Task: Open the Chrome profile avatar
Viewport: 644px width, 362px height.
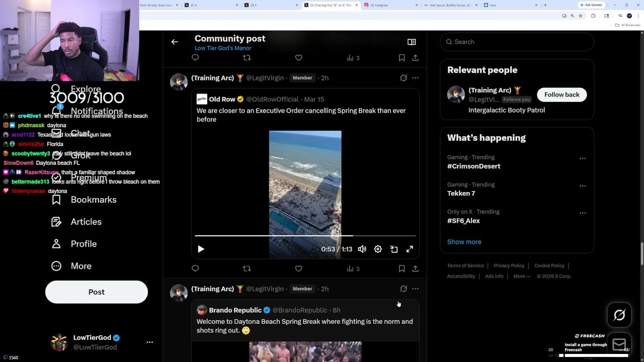Action: pyautogui.click(x=629, y=16)
